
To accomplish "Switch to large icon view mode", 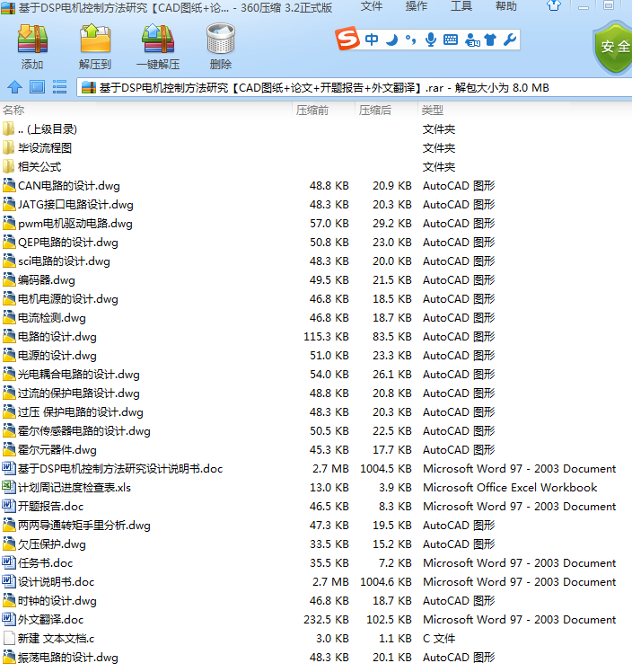I will pyautogui.click(x=37, y=87).
